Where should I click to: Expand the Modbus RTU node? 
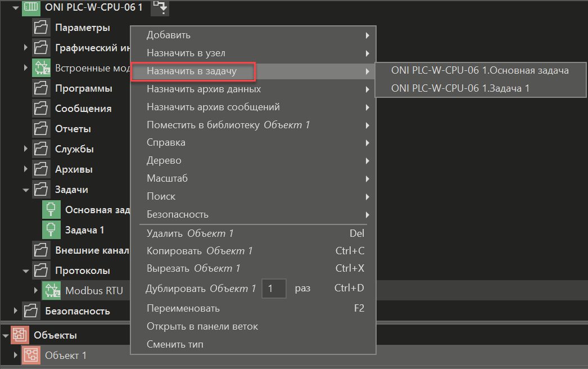(x=35, y=291)
